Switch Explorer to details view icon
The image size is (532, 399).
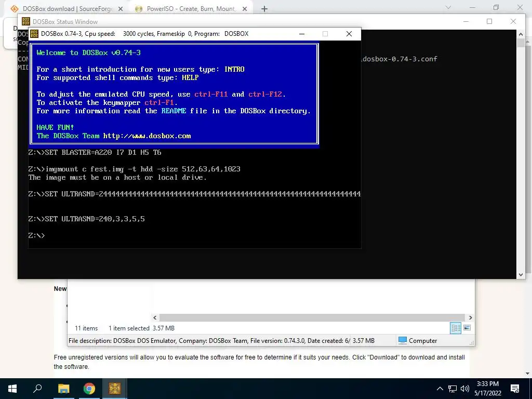[456, 328]
